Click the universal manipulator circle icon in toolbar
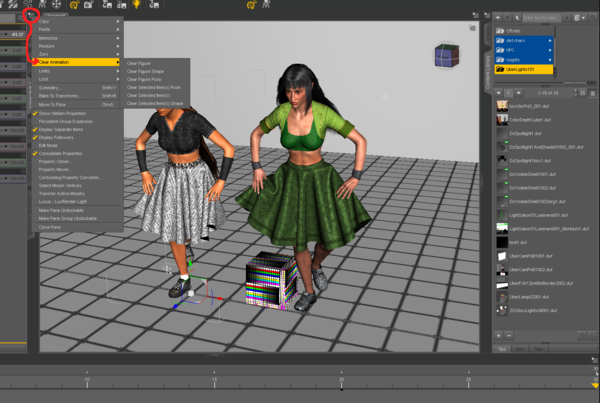This screenshot has width=600, height=403. tap(56, 5)
